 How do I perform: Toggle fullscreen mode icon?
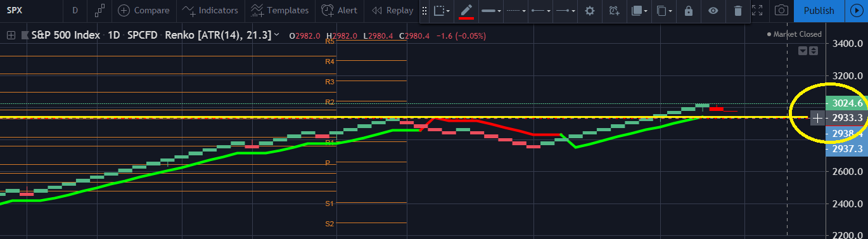(x=758, y=10)
